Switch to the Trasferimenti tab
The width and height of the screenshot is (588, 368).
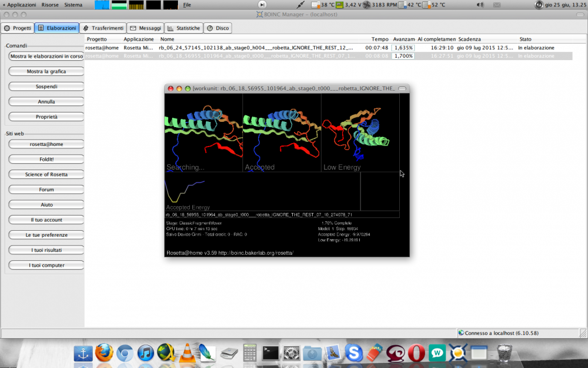click(x=103, y=28)
